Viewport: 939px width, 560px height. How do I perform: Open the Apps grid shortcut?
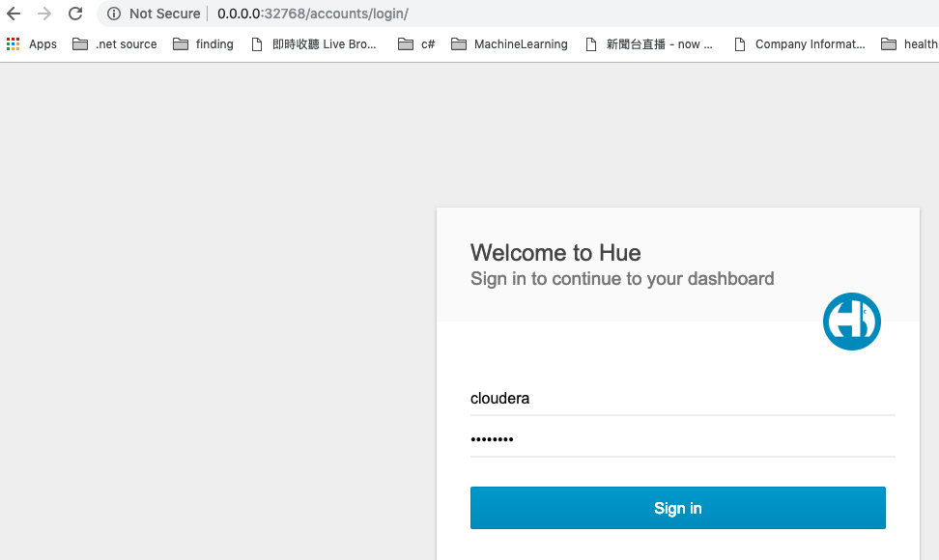tap(31, 44)
